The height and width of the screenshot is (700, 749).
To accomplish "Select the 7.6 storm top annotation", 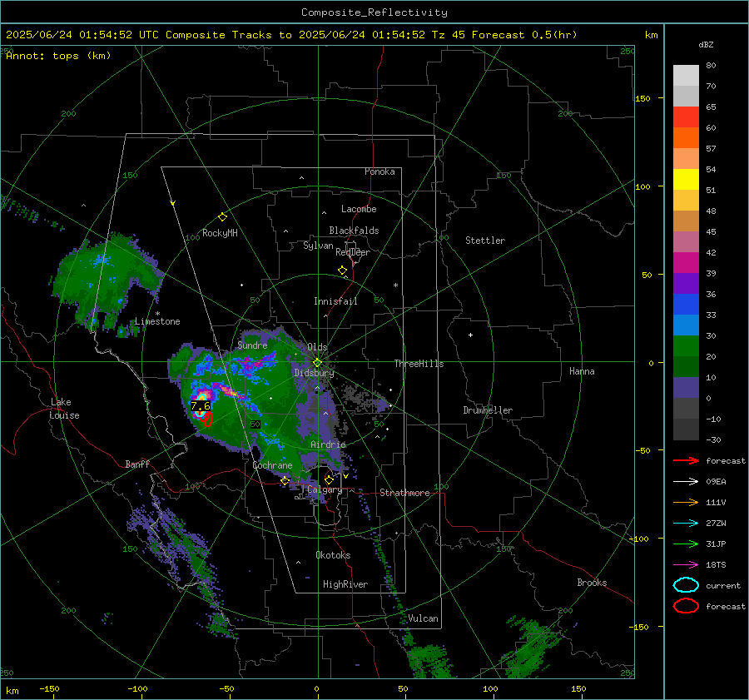I will (200, 406).
